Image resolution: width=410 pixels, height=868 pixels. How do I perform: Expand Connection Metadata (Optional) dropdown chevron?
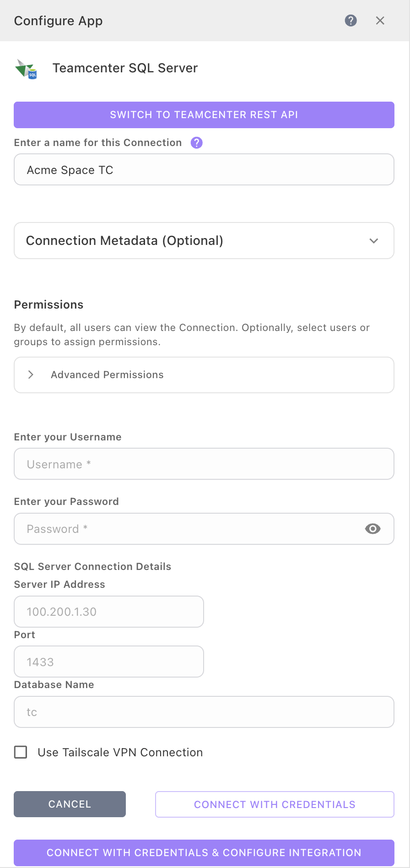point(373,241)
